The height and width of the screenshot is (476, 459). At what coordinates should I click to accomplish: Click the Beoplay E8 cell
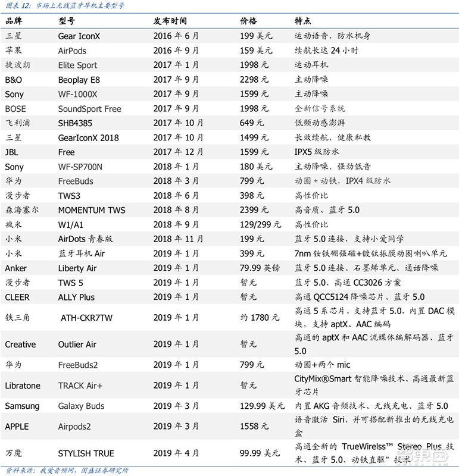pyautogui.click(x=79, y=80)
